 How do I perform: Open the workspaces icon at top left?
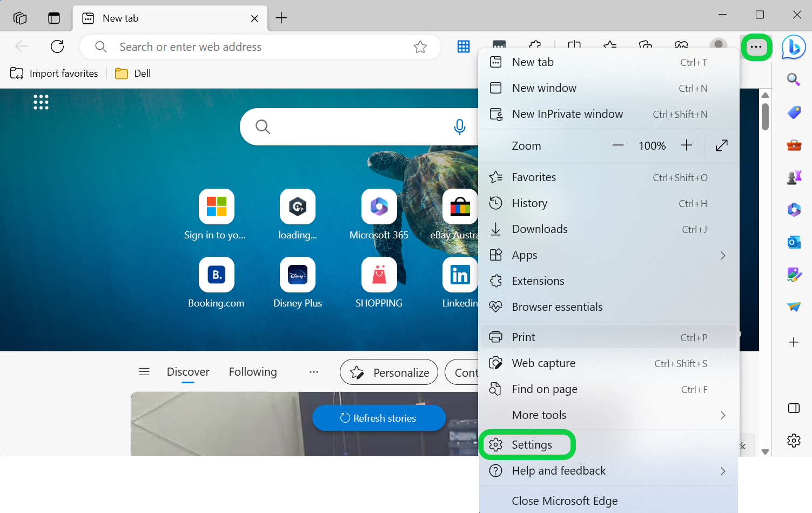tap(20, 18)
